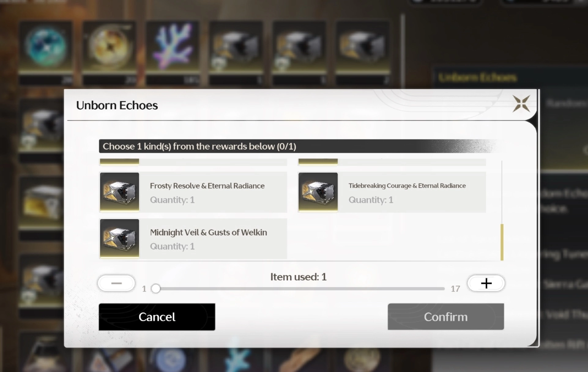Image resolution: width=588 pixels, height=372 pixels.
Task: Increase item quantity with plus button
Action: point(486,283)
